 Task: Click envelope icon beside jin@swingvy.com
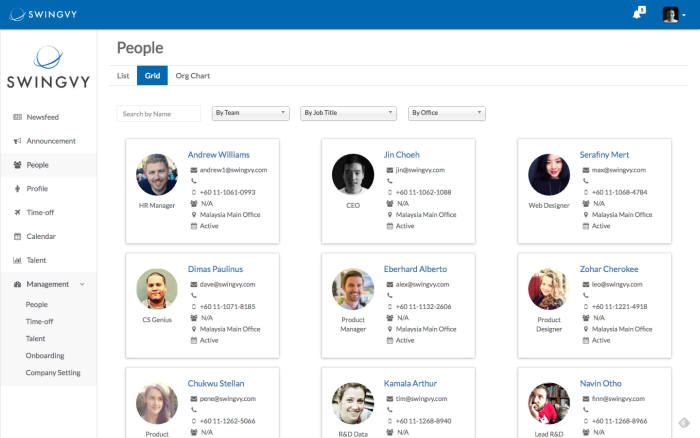390,170
